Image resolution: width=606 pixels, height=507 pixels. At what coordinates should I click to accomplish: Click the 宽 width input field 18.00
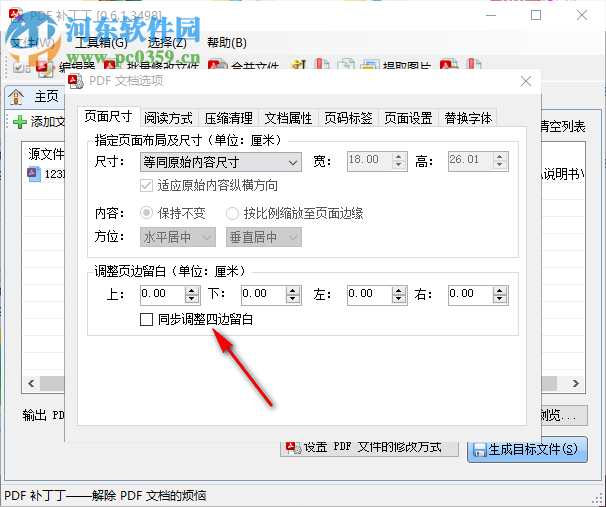pyautogui.click(x=369, y=162)
